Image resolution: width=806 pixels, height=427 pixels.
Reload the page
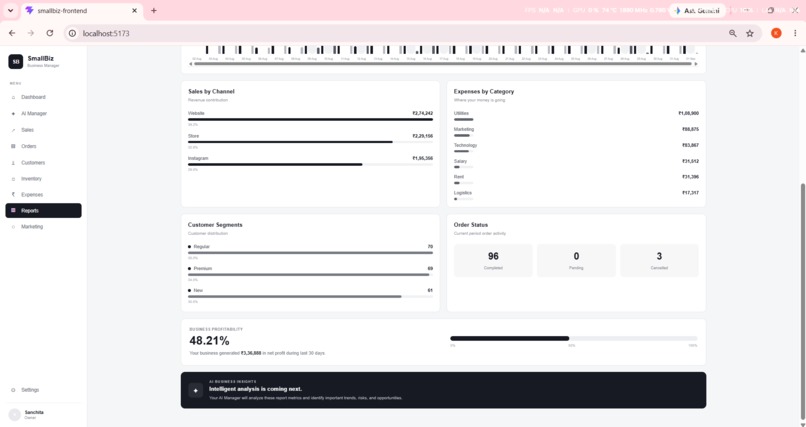[x=50, y=33]
